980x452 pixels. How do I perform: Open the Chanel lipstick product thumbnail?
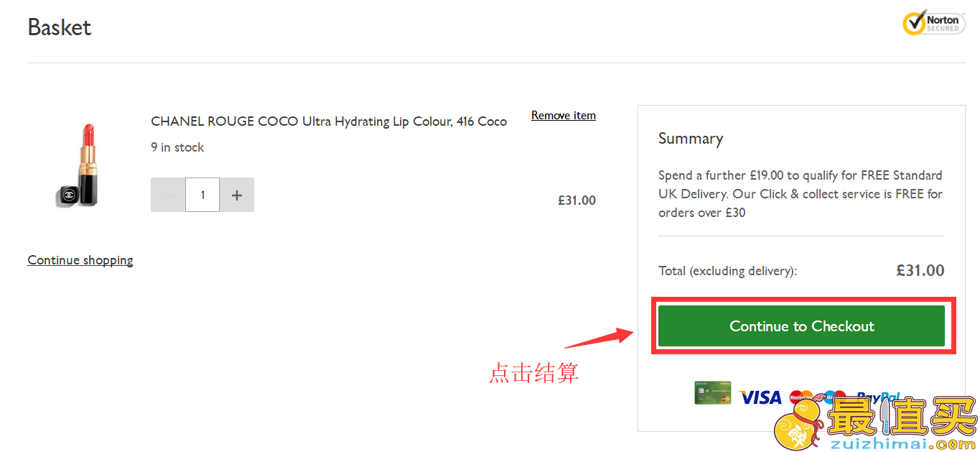(78, 165)
